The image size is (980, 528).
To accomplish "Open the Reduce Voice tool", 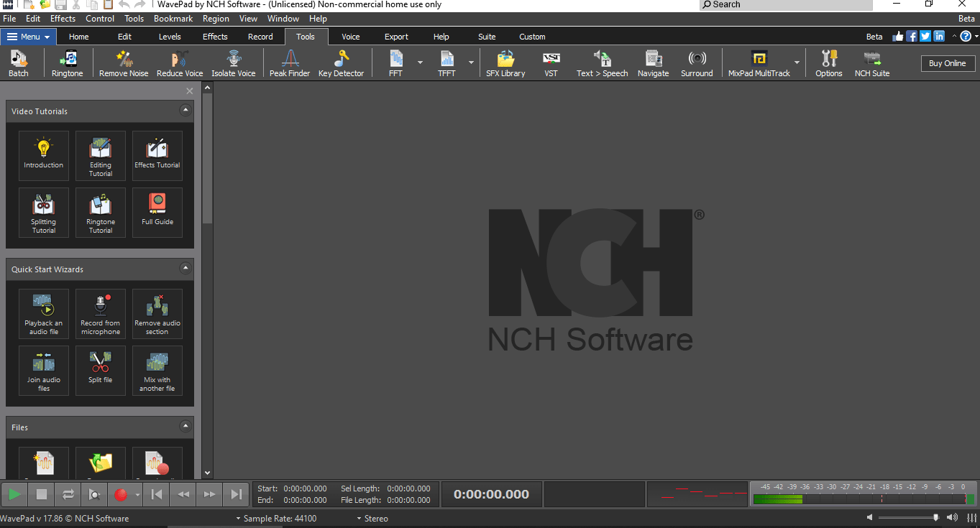I will [x=180, y=64].
